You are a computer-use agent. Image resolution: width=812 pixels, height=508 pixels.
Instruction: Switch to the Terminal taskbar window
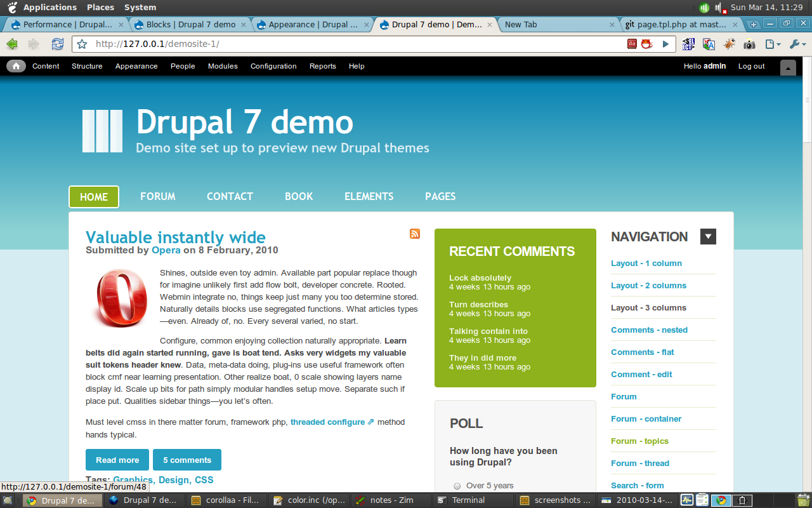[x=473, y=500]
